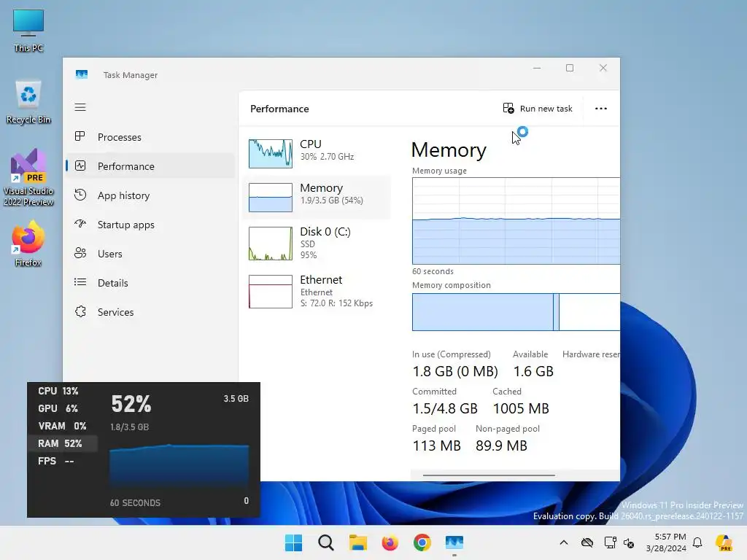Open the clock showing 5:57 PM
Image resolution: width=747 pixels, height=560 pixels.
(666, 542)
